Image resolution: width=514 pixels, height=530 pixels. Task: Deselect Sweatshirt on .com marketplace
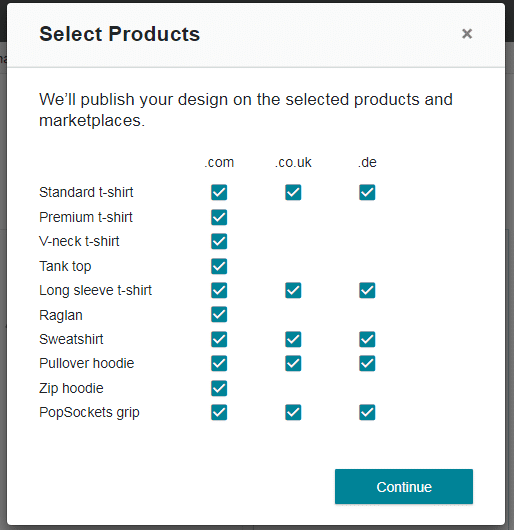[219, 339]
